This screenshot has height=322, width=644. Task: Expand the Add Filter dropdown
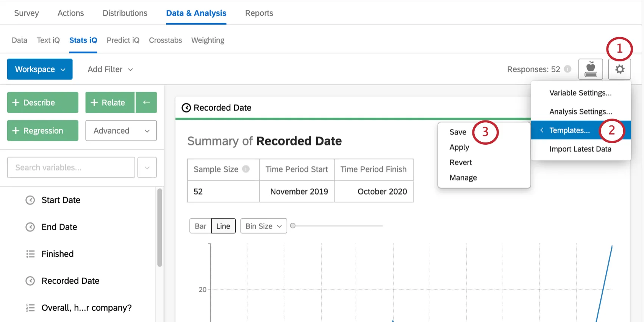(x=110, y=69)
